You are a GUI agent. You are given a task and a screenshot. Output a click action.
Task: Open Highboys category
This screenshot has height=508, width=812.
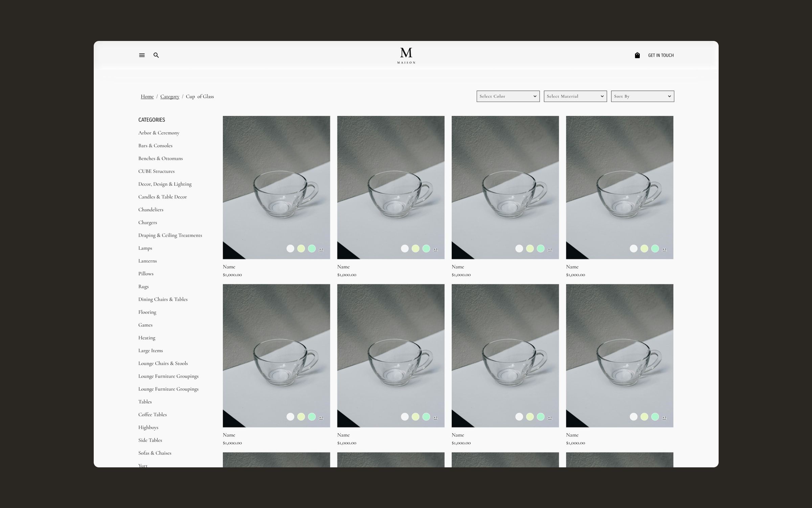coord(148,427)
